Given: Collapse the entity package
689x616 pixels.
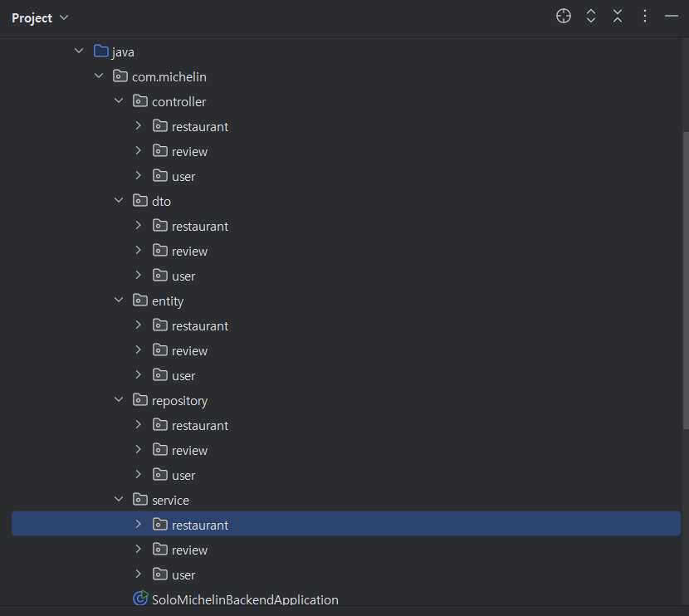Looking at the screenshot, I should click(119, 300).
